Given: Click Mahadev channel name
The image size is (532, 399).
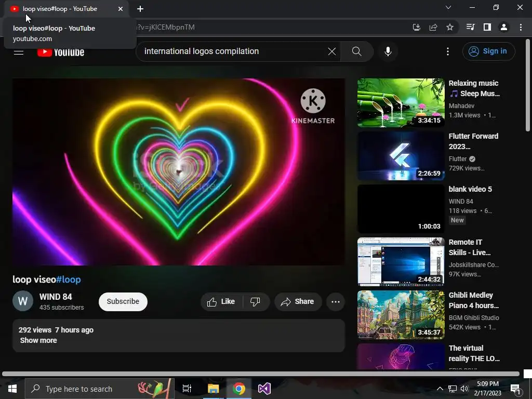Looking at the screenshot, I should tap(461, 106).
